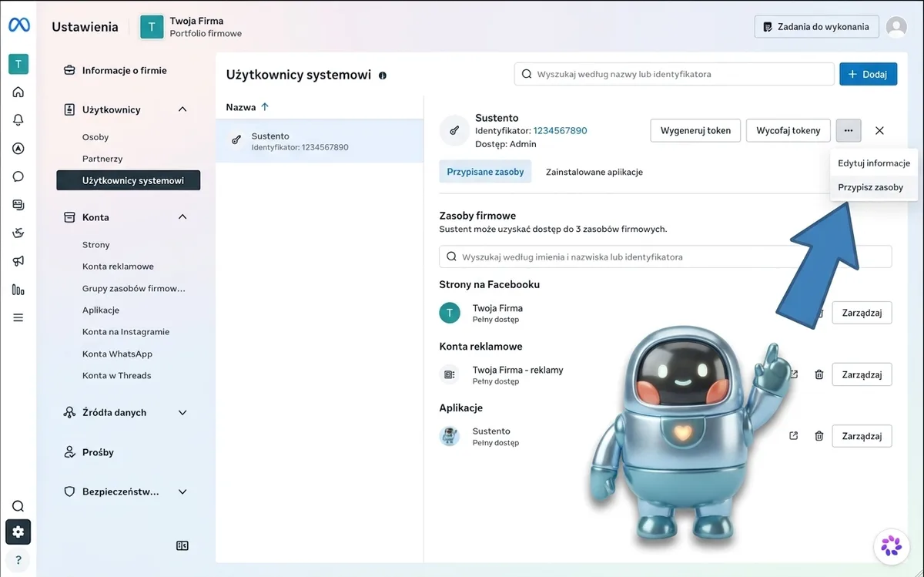The width and height of the screenshot is (924, 577).
Task: Open Twoja Firma - reklamy external link icon
Action: (x=794, y=374)
